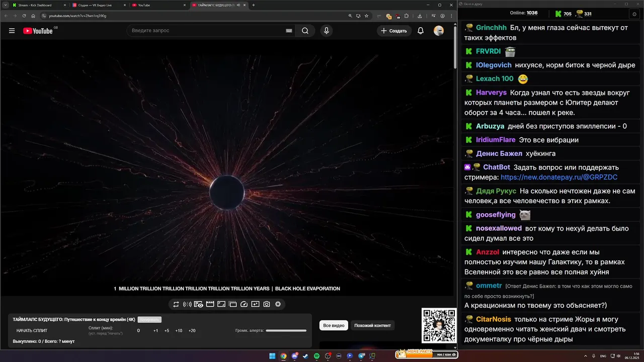Switch to Stream - Kick Dashboard tab
The image size is (644, 362).
pos(38,5)
